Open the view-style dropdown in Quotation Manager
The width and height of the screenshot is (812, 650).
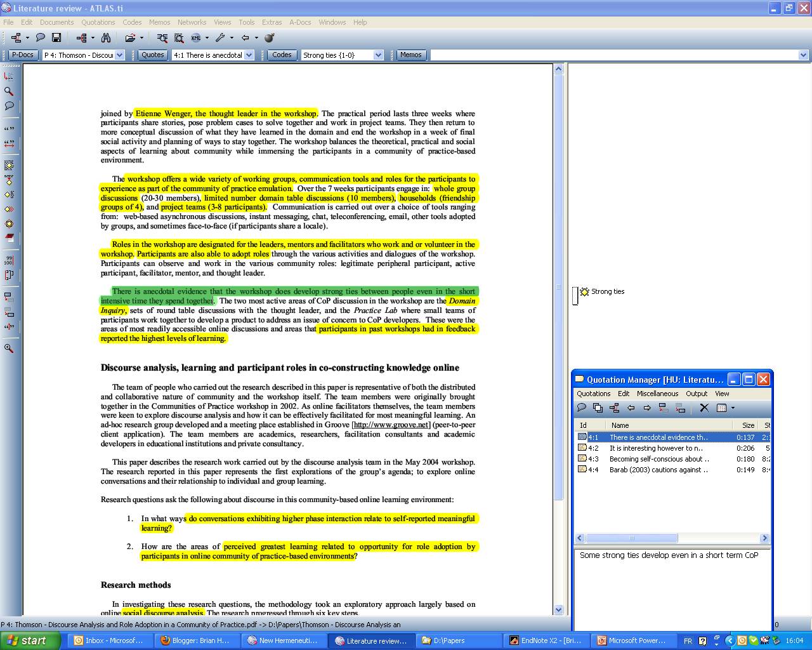pos(733,408)
